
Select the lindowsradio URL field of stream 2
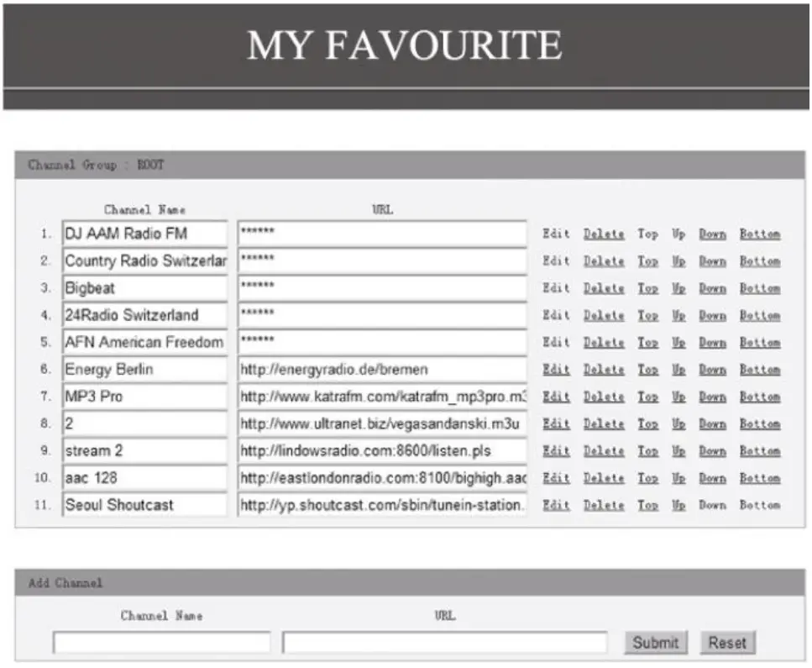(x=382, y=451)
